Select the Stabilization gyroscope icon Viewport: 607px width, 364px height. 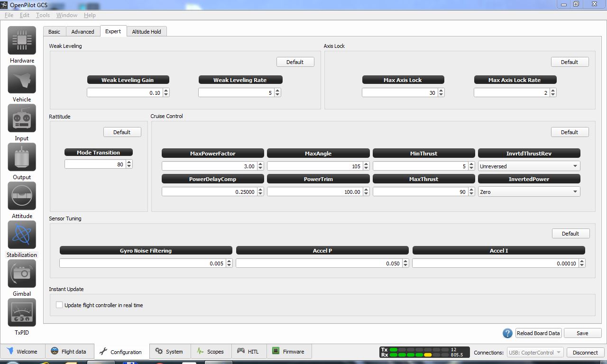[x=22, y=235]
